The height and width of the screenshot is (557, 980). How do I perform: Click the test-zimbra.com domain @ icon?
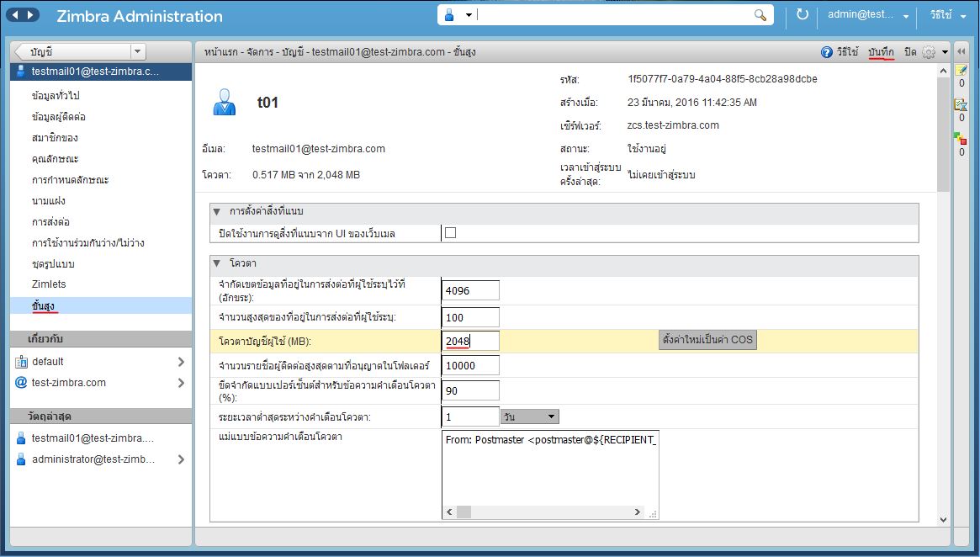click(x=21, y=383)
